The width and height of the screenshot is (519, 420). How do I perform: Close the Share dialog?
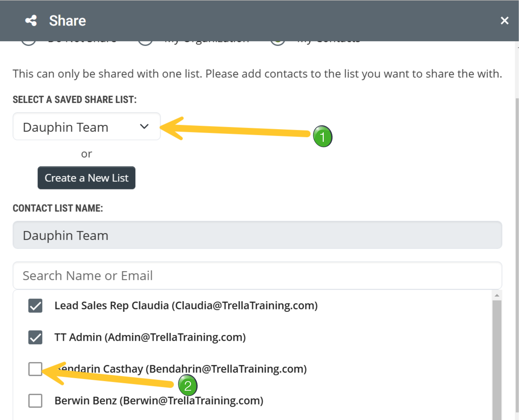[505, 21]
